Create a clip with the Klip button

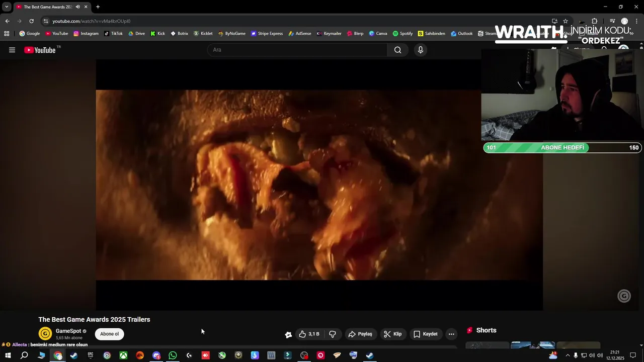[x=392, y=334]
